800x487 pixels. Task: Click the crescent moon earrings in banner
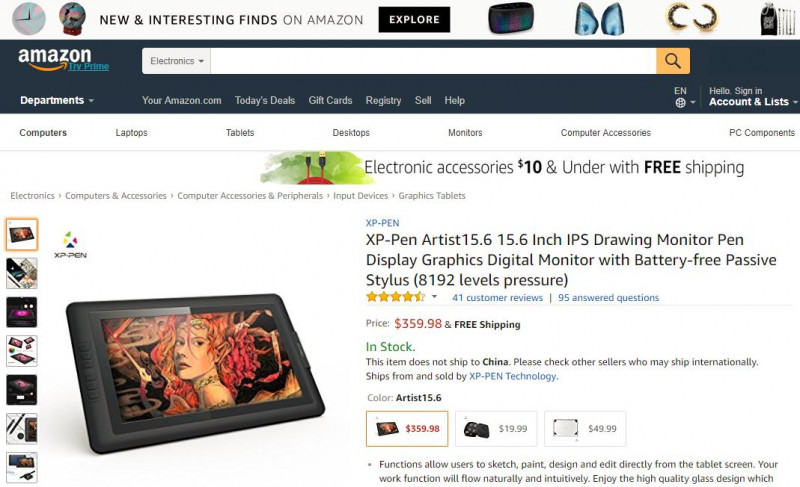(x=692, y=18)
